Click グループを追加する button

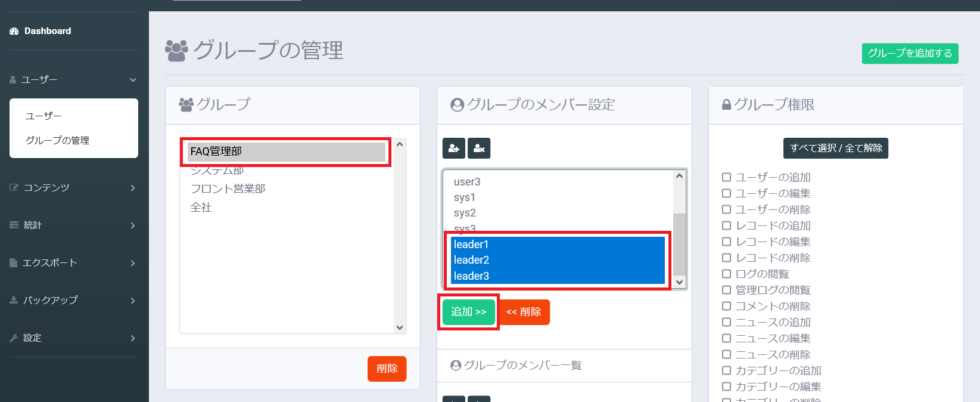(x=910, y=53)
